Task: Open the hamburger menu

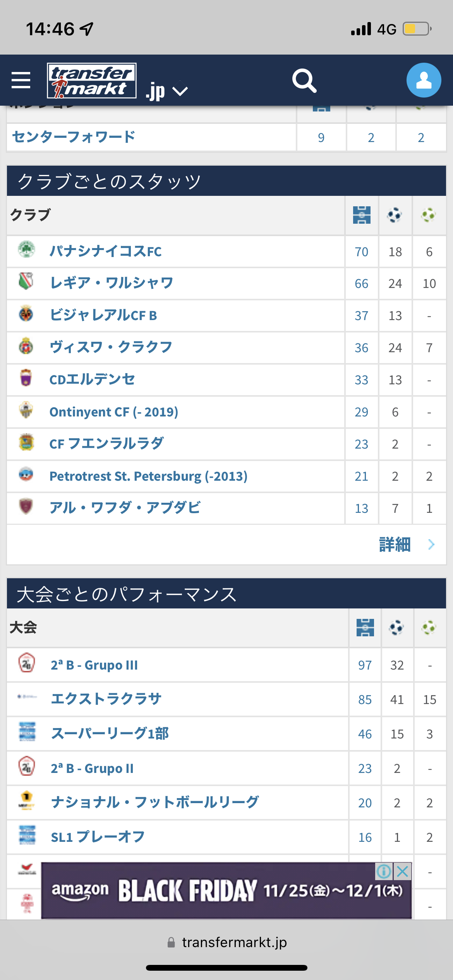Action: (x=21, y=80)
